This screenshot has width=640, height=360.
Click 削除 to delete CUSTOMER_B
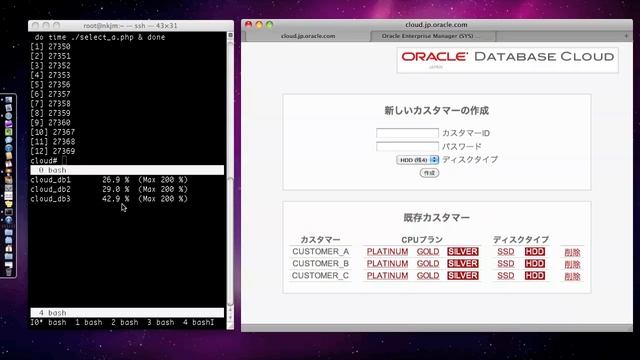click(572, 264)
